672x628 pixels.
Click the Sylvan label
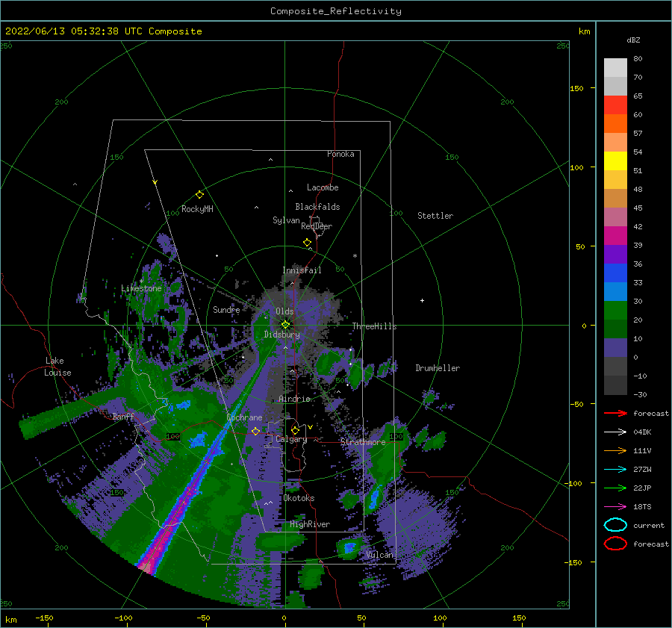click(x=286, y=220)
